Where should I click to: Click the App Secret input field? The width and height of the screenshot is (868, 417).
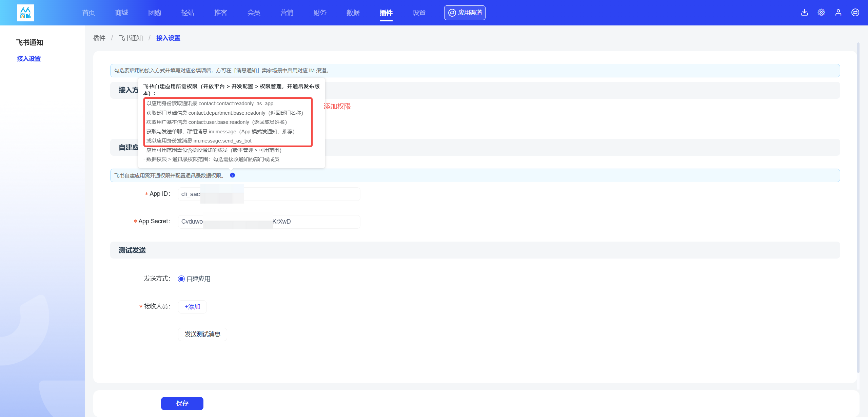coord(269,222)
